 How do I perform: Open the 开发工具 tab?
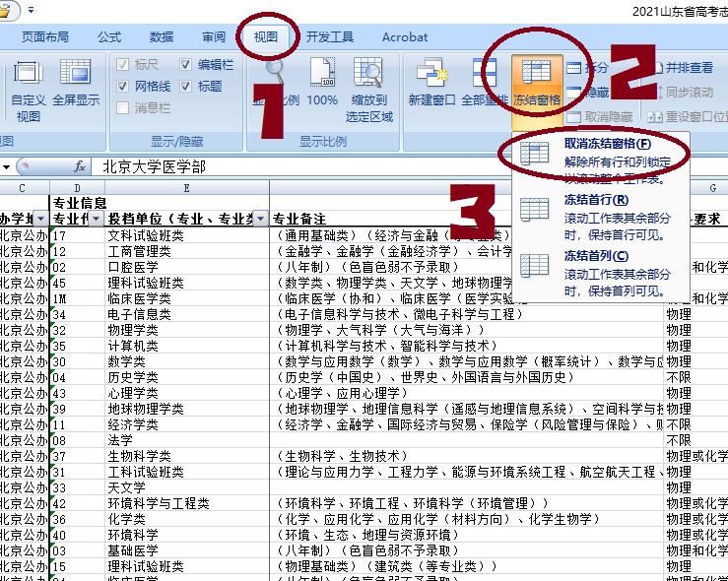tap(330, 37)
